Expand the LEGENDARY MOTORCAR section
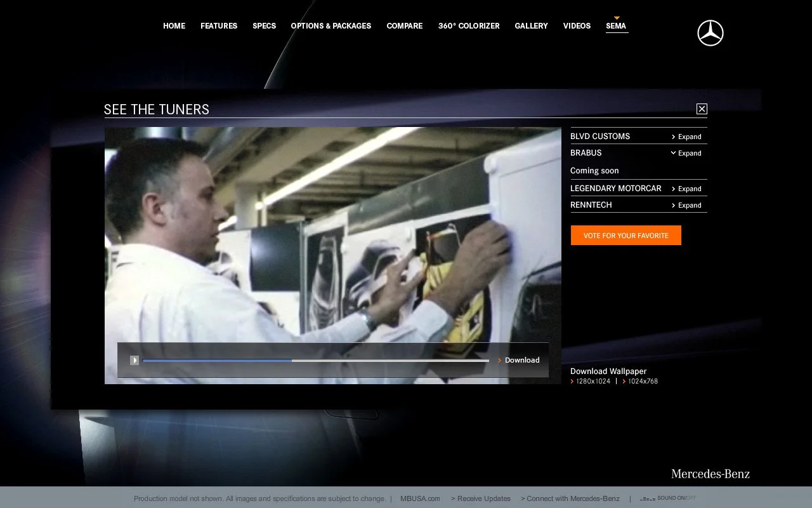This screenshot has height=508, width=812. coord(686,189)
